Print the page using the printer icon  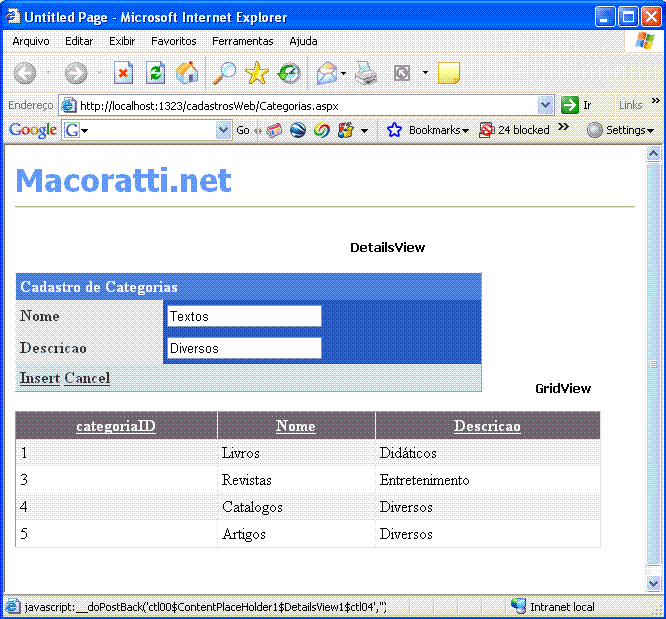pos(366,73)
